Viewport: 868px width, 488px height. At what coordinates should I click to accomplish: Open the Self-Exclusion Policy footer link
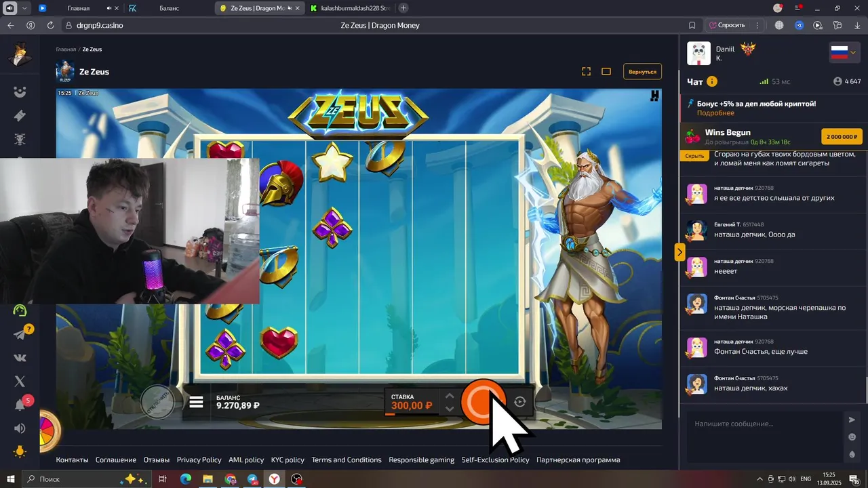click(x=496, y=460)
